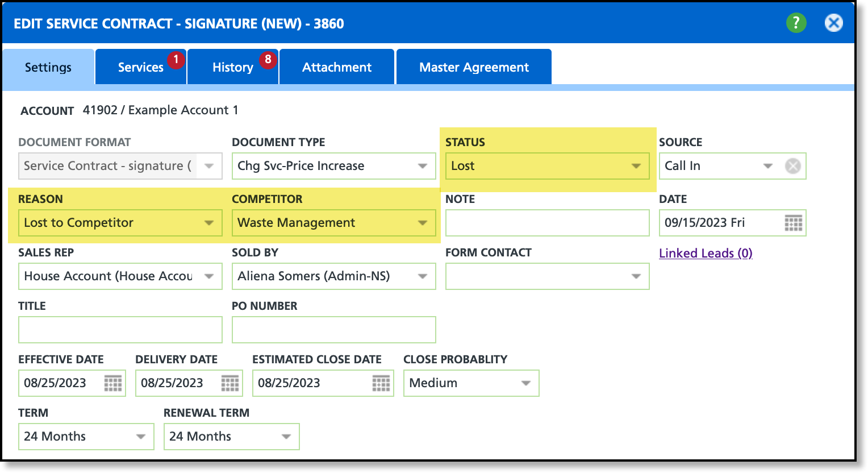Open the Close Probability dropdown showing Medium
Viewport: 868px width, 473px height.
pyautogui.click(x=471, y=383)
